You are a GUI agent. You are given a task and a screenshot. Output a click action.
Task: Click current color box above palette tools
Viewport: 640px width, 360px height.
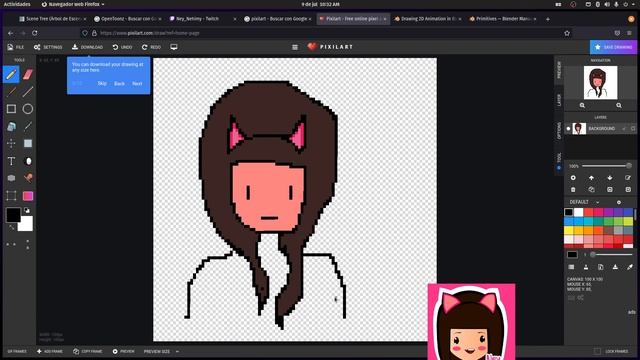(x=572, y=255)
